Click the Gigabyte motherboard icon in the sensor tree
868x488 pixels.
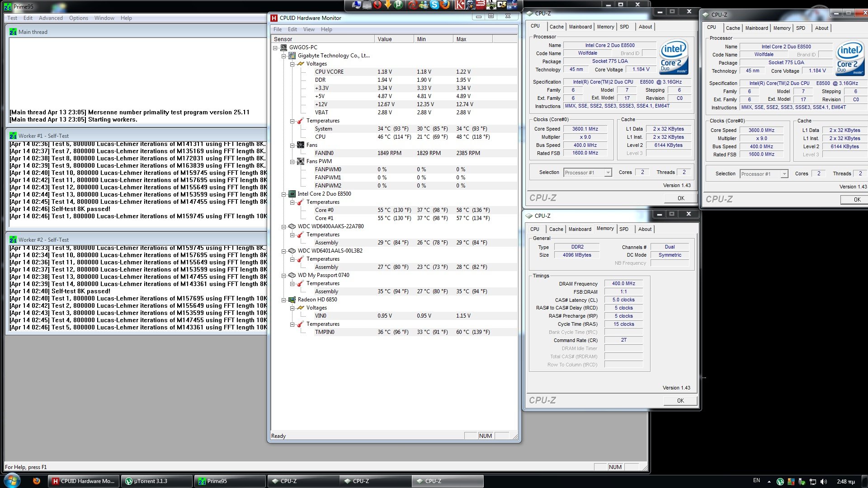click(x=292, y=56)
